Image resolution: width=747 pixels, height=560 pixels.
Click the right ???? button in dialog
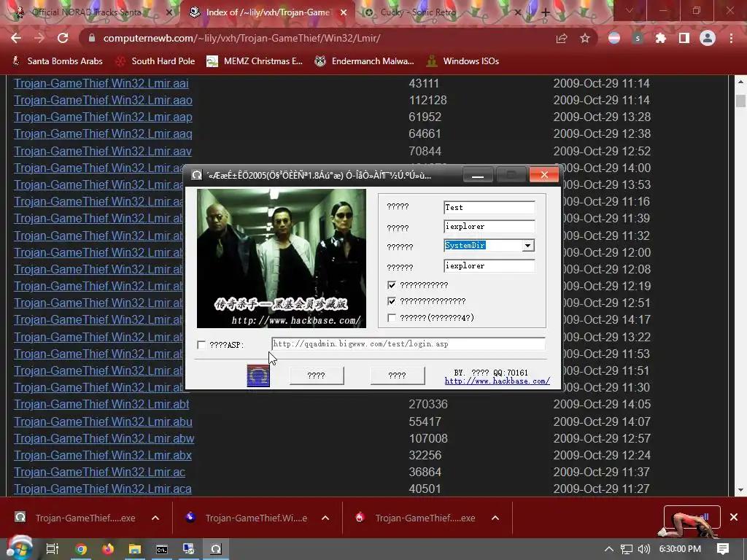point(398,376)
